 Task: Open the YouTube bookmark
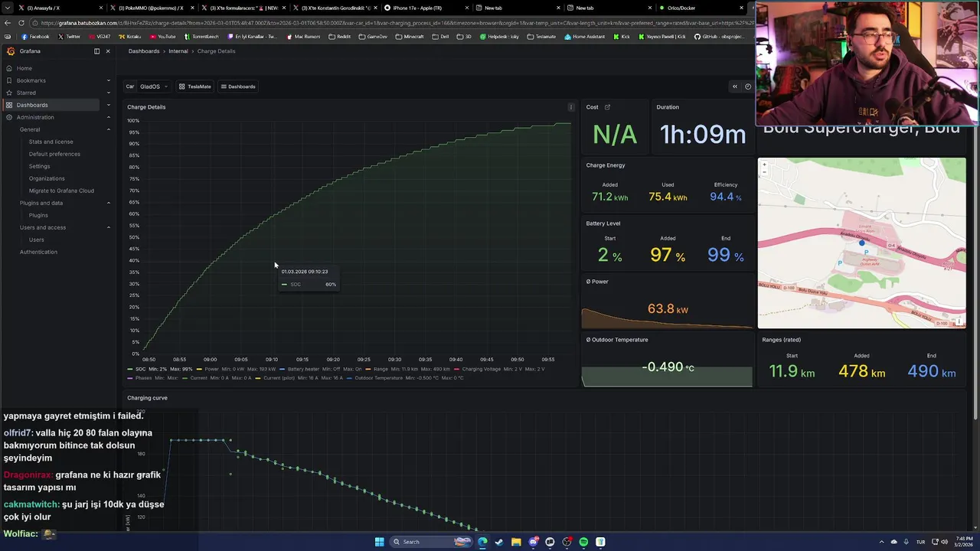[162, 37]
